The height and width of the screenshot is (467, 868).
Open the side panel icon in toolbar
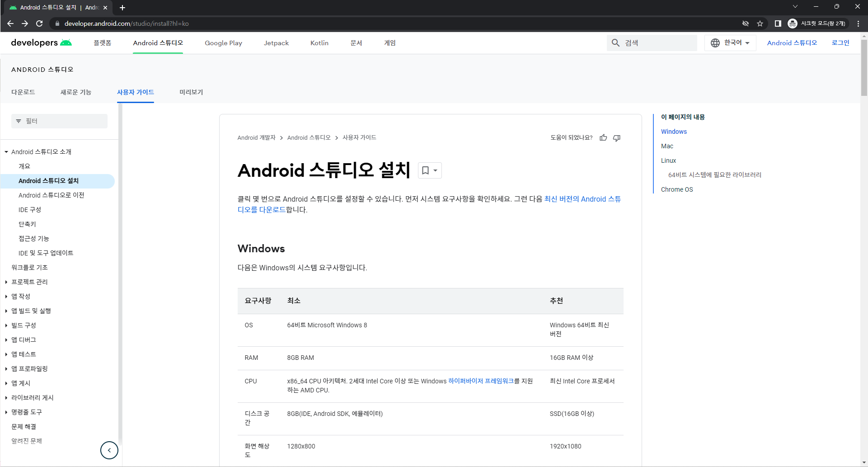point(778,24)
